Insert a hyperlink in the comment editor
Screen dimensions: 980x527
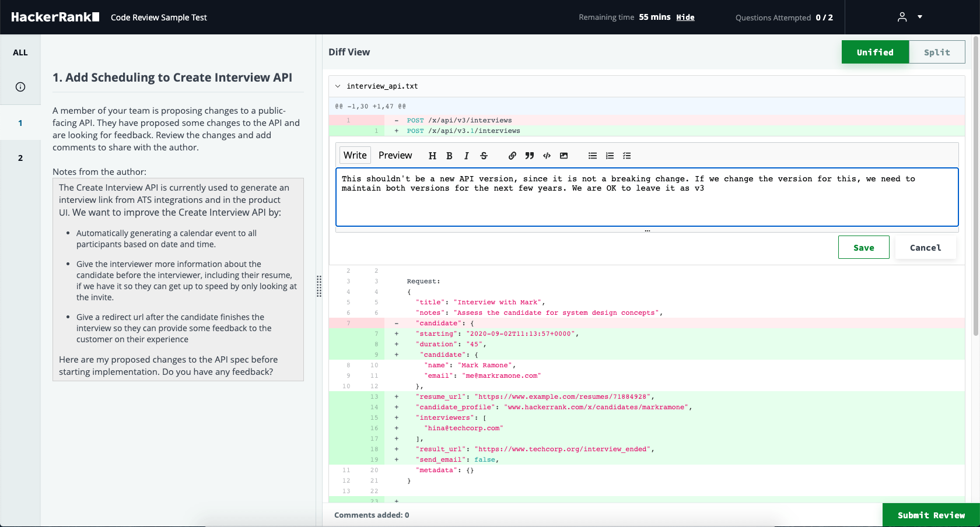pyautogui.click(x=512, y=156)
